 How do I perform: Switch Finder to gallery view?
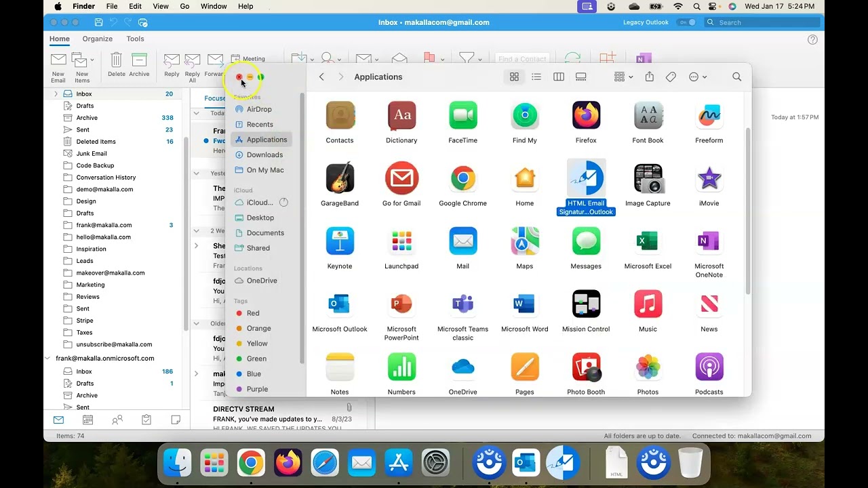point(581,77)
